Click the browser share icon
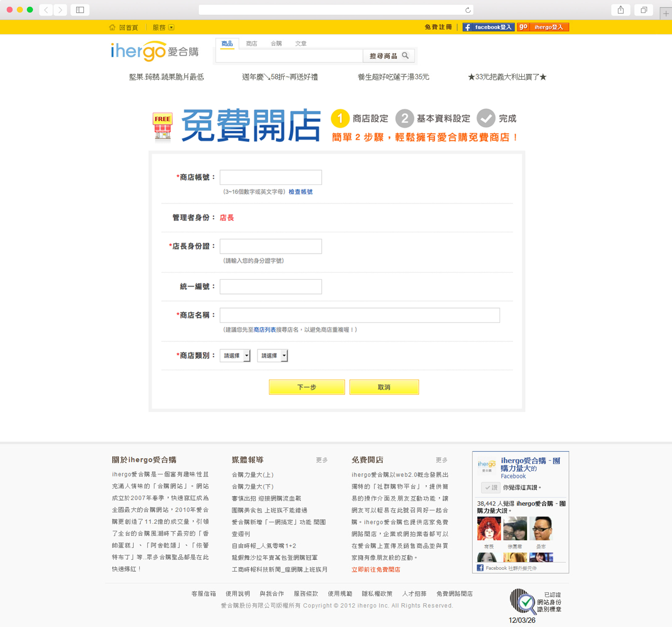The width and height of the screenshot is (672, 627). click(x=621, y=10)
